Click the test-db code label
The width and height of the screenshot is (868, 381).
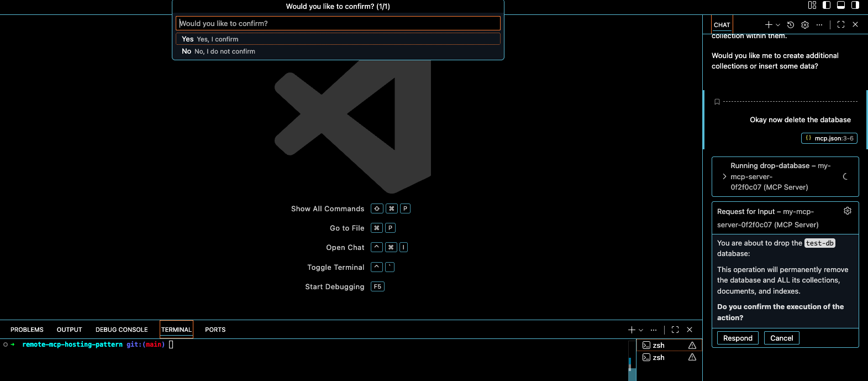(820, 243)
